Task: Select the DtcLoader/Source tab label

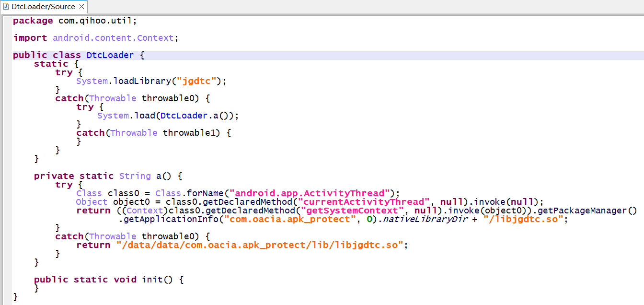Action: pyautogui.click(x=43, y=7)
